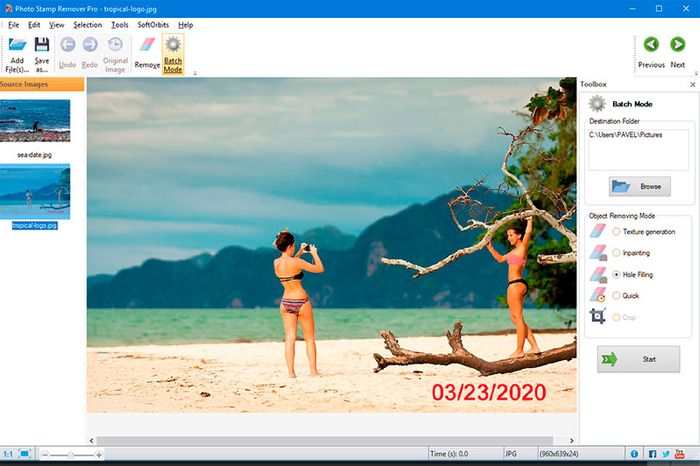Open the Facebook icon in status bar

click(x=652, y=455)
